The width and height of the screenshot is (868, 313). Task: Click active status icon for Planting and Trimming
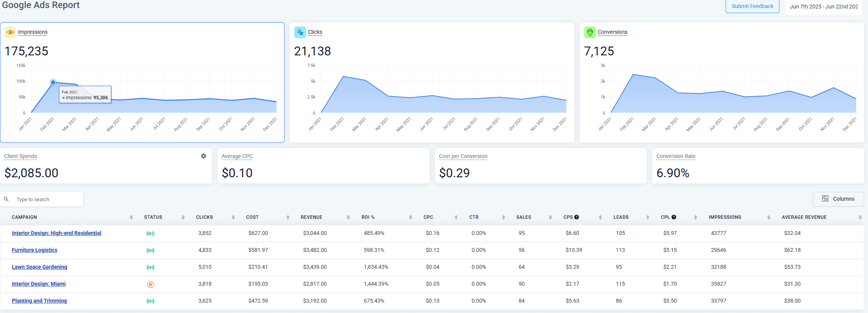pyautogui.click(x=151, y=301)
